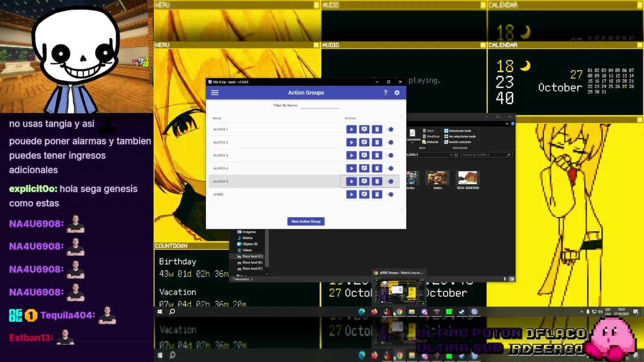Click the refresh icon in Explorer address bar
Screen dimensions: 644x362
click(x=456, y=155)
